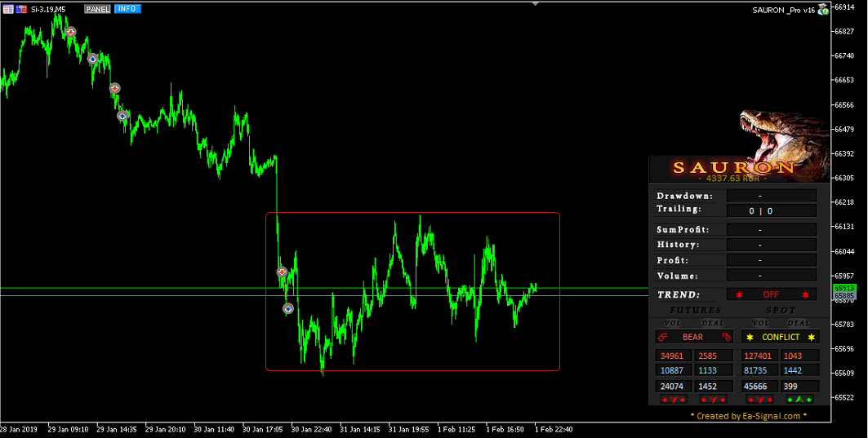Click the History value field
The image size is (868, 438).
772,245
